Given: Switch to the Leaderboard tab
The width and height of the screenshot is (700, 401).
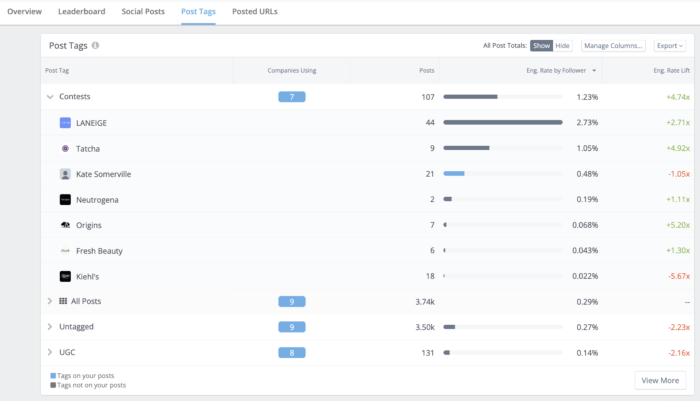Looking at the screenshot, I should (82, 12).
